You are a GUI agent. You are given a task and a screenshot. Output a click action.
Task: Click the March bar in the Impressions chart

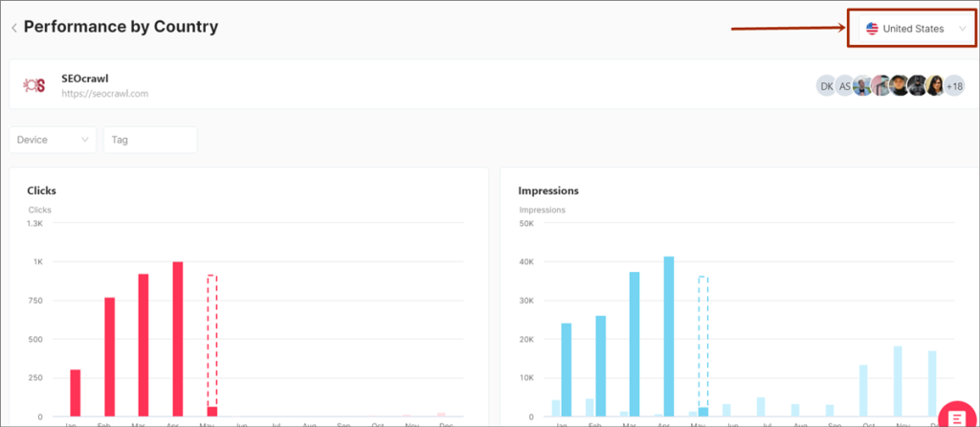click(x=635, y=344)
